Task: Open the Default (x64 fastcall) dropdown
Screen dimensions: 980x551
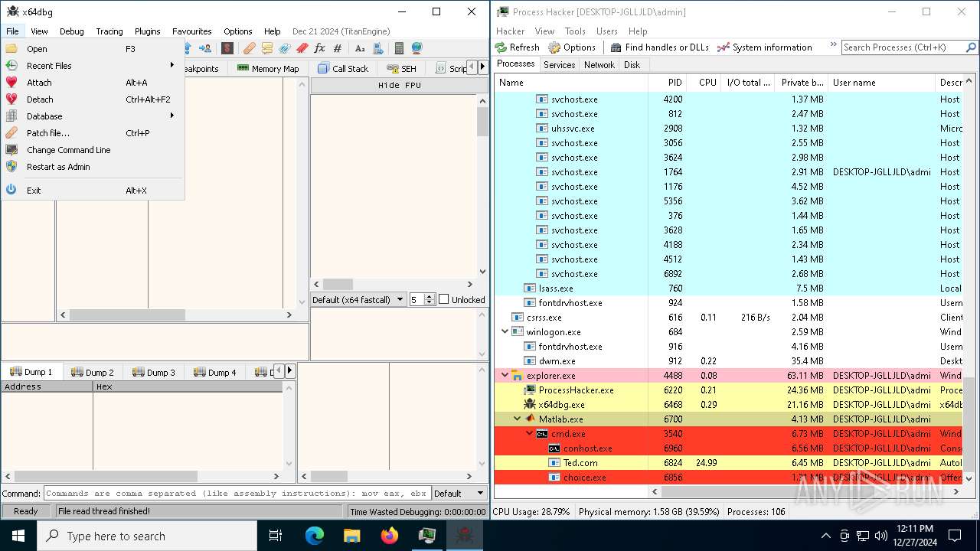Action: pos(358,300)
